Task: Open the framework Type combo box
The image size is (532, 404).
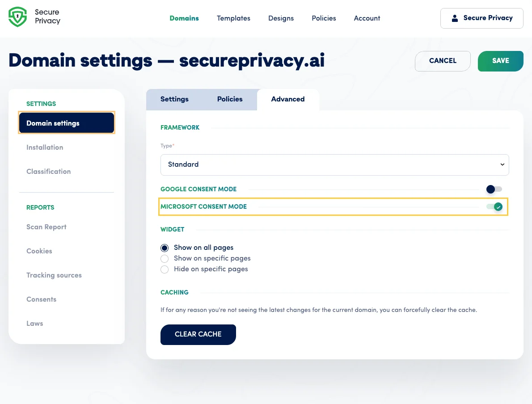Action: point(334,164)
